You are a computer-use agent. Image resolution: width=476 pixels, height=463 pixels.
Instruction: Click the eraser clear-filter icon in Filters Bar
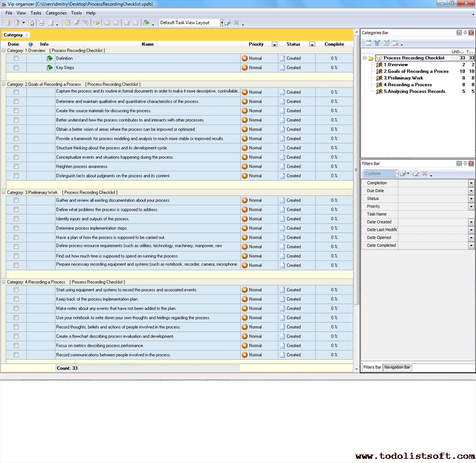415,174
